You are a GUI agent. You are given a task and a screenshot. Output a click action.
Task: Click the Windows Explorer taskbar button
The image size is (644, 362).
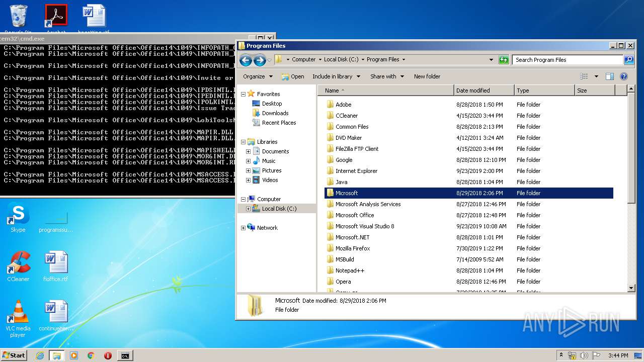click(56, 355)
